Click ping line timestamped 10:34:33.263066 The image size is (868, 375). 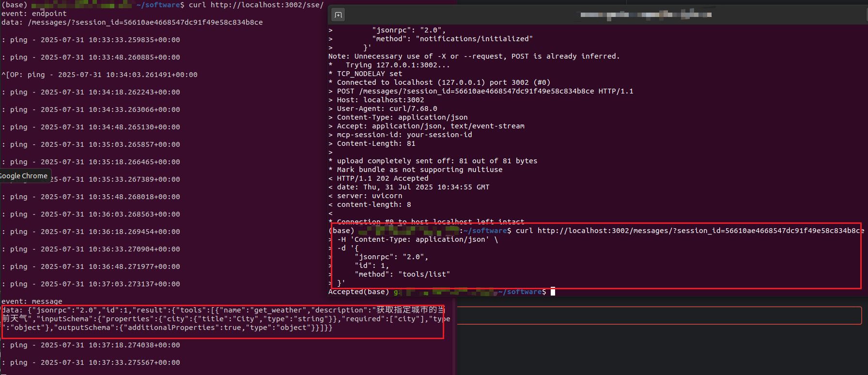pos(91,109)
